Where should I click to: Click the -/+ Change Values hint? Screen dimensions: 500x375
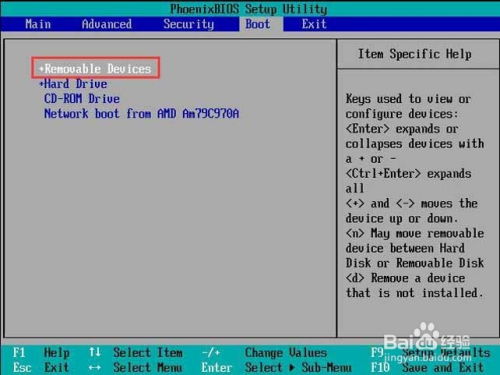264,352
